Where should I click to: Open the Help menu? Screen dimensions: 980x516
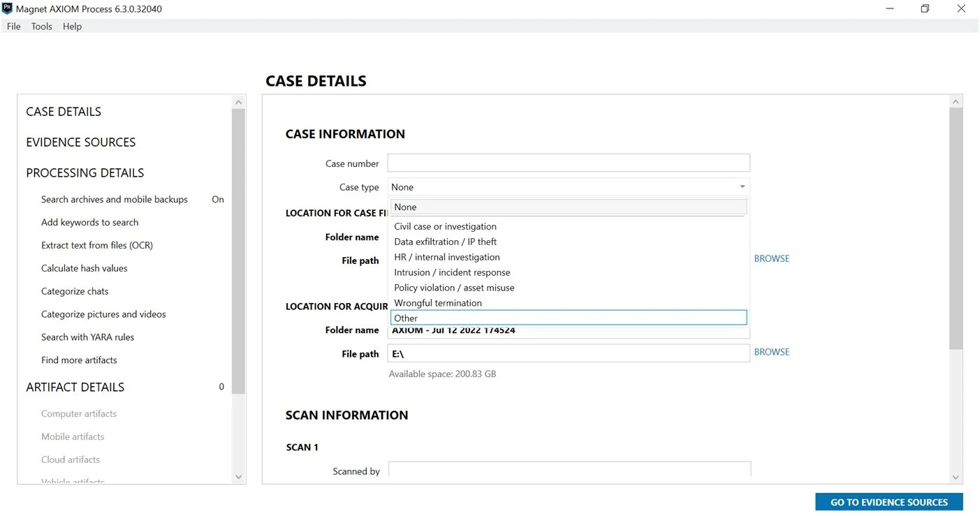tap(71, 26)
